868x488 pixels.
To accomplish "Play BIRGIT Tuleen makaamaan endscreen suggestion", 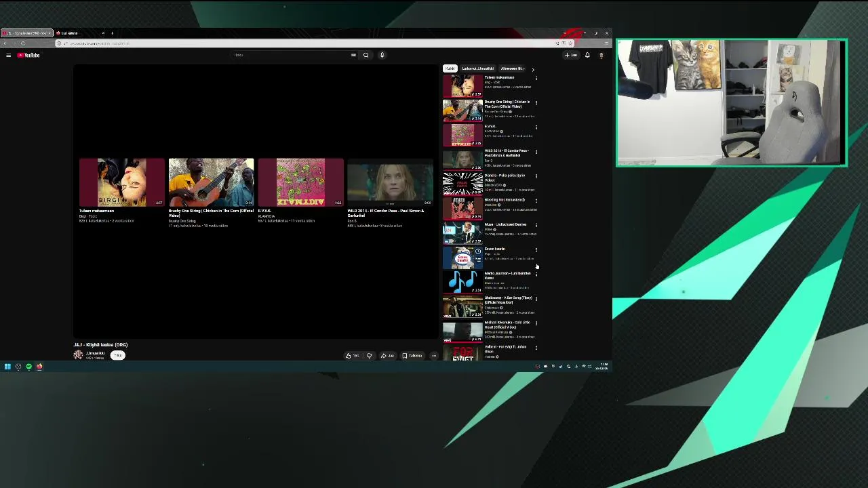I will coord(122,182).
